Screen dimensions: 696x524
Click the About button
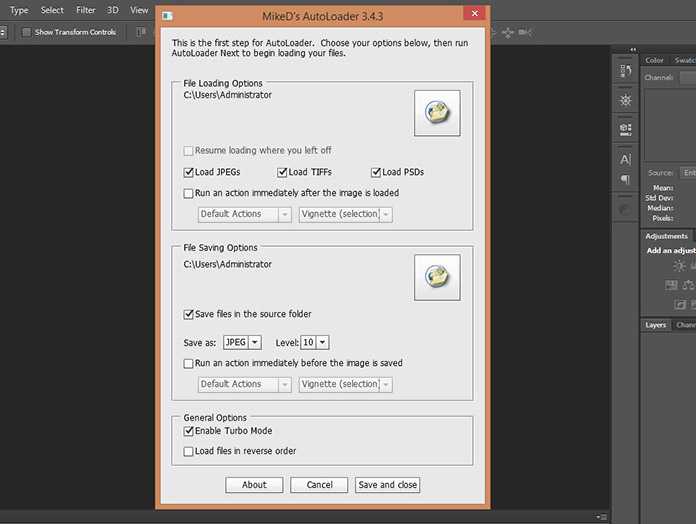click(x=254, y=485)
